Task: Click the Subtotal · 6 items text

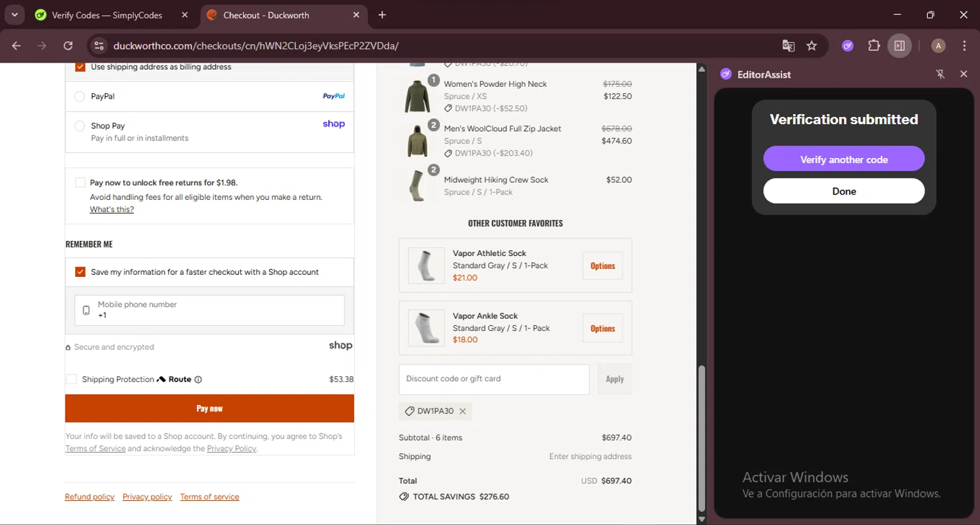Action: (x=431, y=438)
